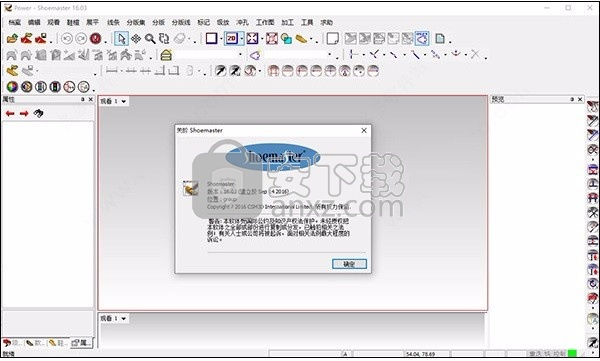Viewport: 600px width, 361px height.
Task: Click the red right arrow in properties panel
Action: 24,113
